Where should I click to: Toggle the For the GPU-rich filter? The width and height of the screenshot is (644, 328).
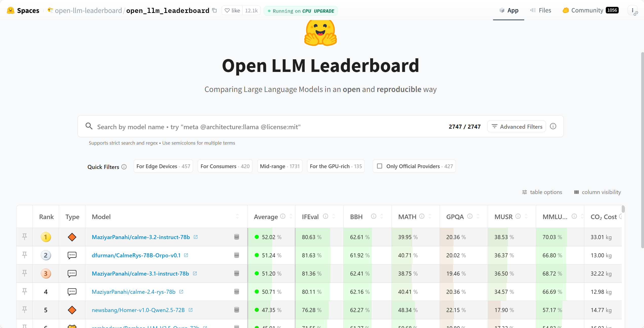point(336,166)
